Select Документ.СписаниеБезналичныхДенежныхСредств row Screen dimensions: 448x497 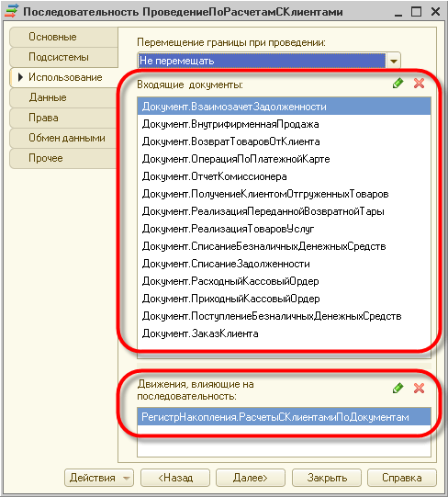(x=284, y=246)
